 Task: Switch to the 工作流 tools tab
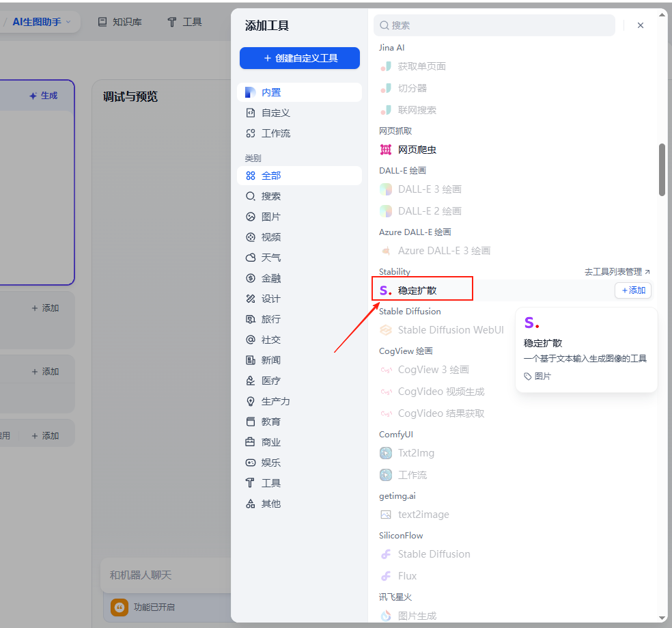pyautogui.click(x=276, y=133)
